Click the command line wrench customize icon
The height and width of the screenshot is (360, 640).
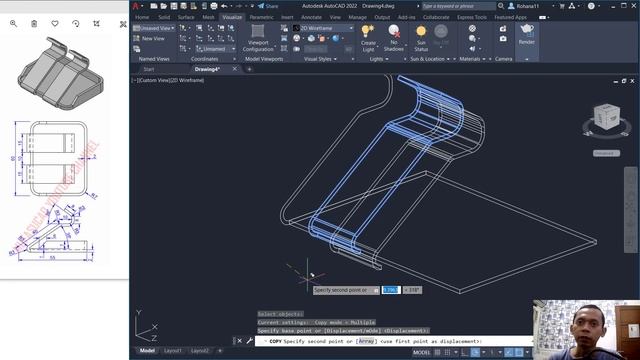[249, 341]
